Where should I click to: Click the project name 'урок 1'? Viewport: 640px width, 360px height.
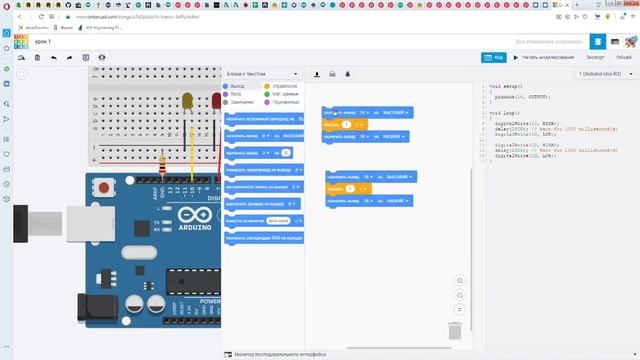[x=43, y=42]
